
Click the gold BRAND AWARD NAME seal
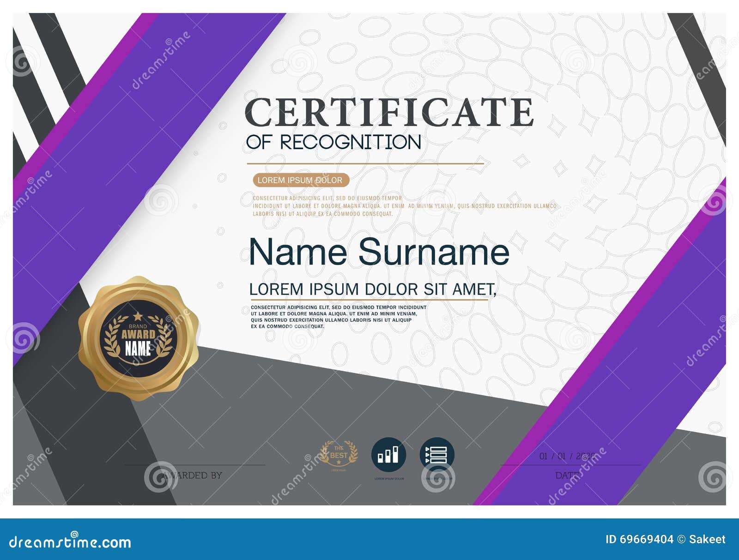[141, 335]
